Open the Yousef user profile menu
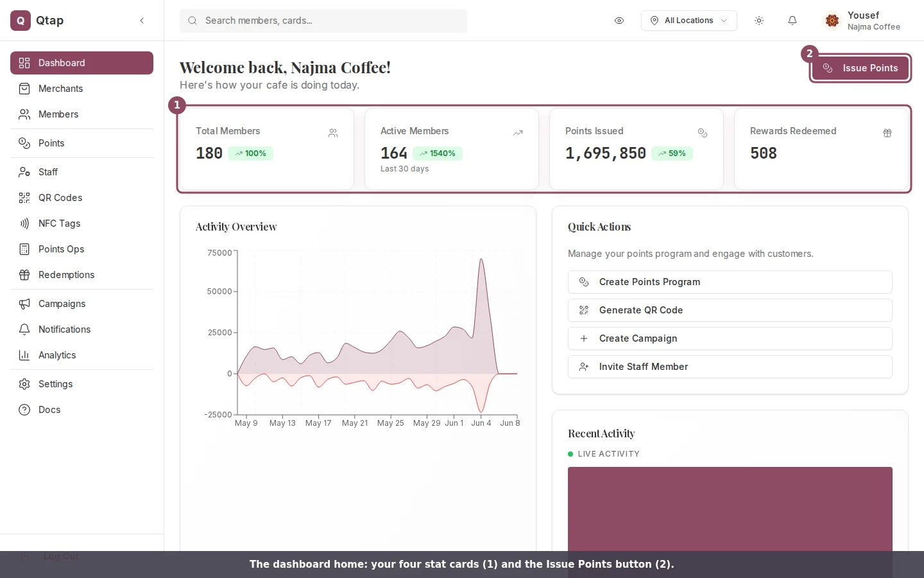Viewport: 924px width, 578px height. tap(862, 21)
